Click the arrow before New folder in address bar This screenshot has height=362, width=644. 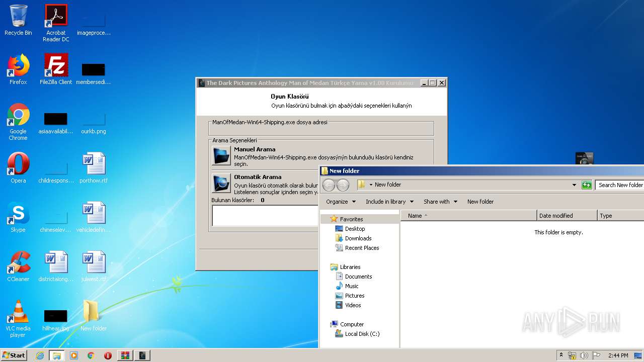click(x=371, y=185)
